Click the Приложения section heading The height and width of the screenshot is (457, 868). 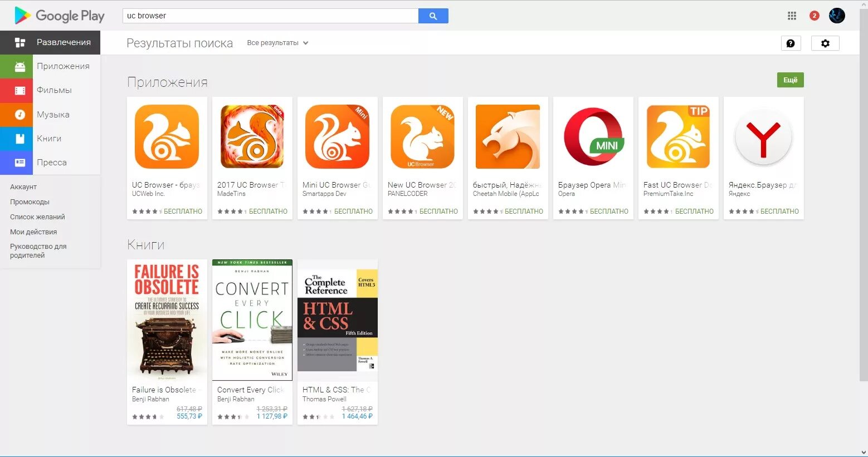[167, 82]
